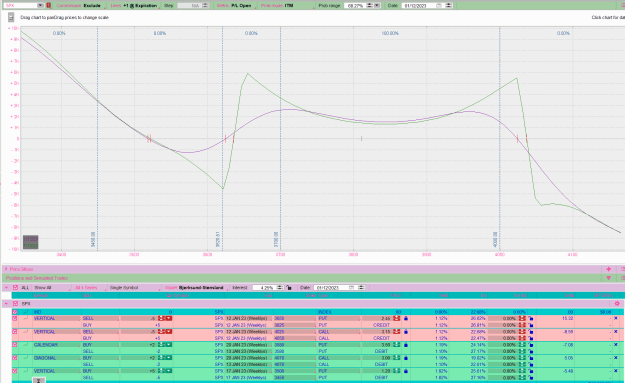This screenshot has width=625, height=383.
Task: Toggle the lock icon next to Interest
Action: coord(289,287)
